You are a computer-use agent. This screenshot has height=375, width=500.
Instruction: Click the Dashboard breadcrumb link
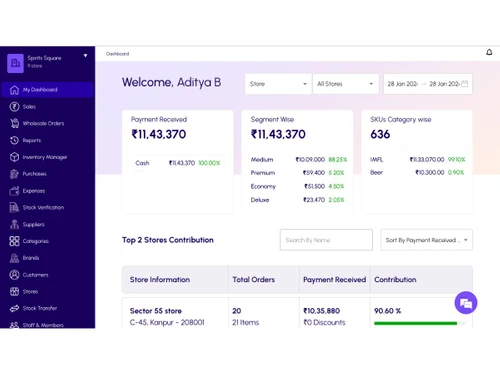point(118,54)
